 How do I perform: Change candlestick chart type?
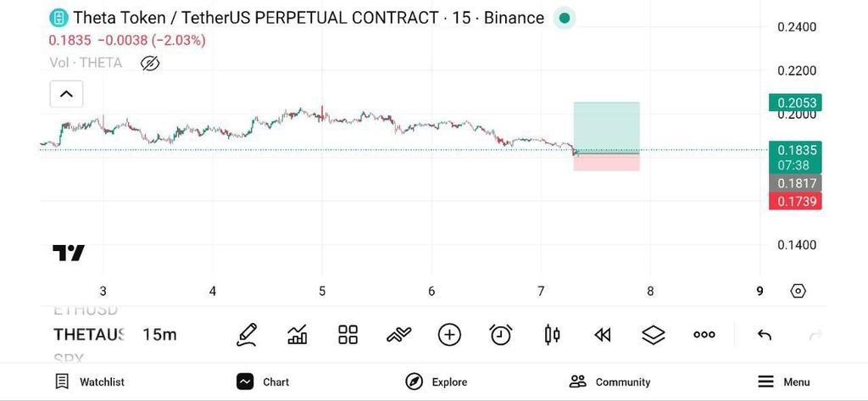coord(552,335)
